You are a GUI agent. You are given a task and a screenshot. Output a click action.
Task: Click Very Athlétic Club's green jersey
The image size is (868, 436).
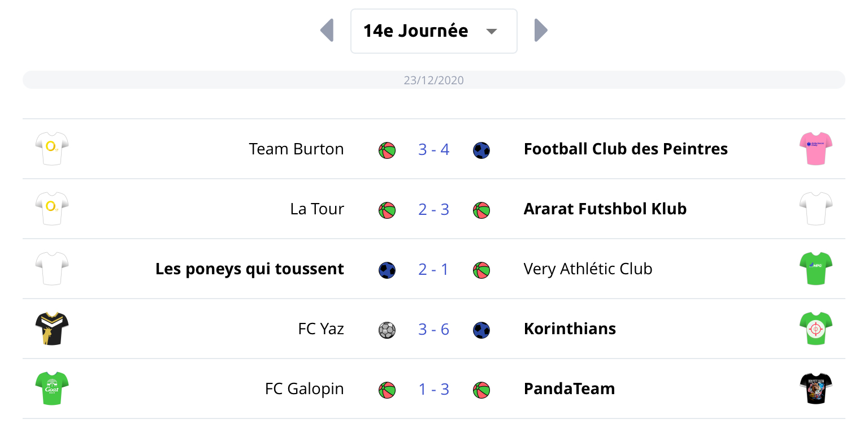point(816,269)
